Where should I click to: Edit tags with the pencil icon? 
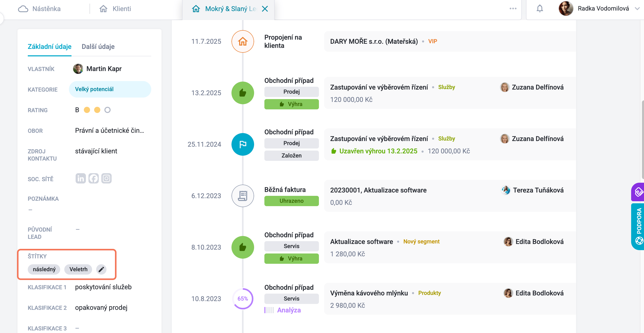tap(101, 269)
